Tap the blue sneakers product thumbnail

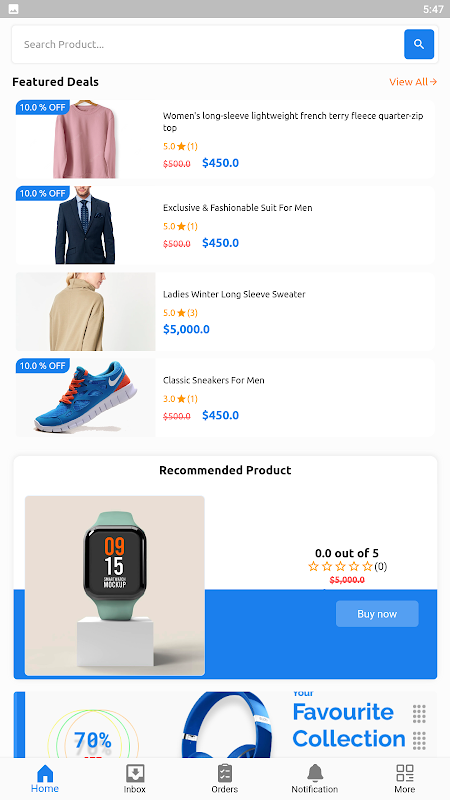[85, 397]
